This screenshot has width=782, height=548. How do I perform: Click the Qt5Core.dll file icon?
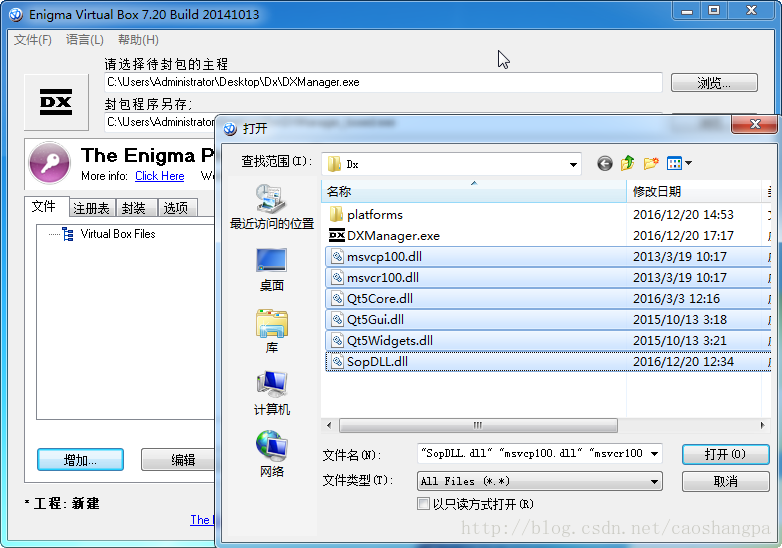click(x=338, y=298)
